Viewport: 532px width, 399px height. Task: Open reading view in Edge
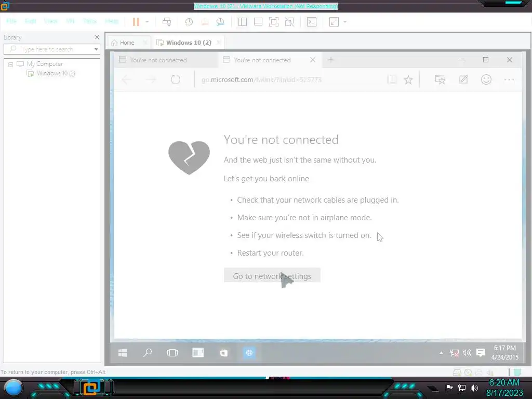(x=392, y=79)
